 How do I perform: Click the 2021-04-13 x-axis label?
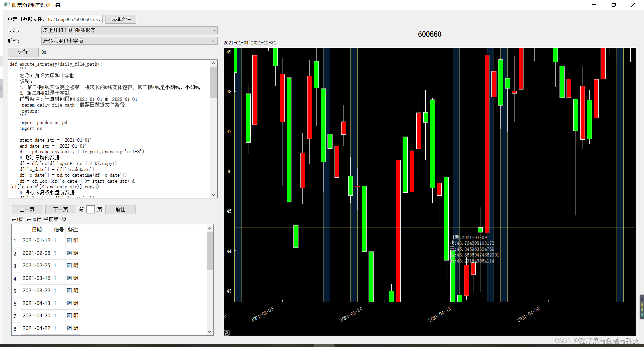tap(440, 315)
